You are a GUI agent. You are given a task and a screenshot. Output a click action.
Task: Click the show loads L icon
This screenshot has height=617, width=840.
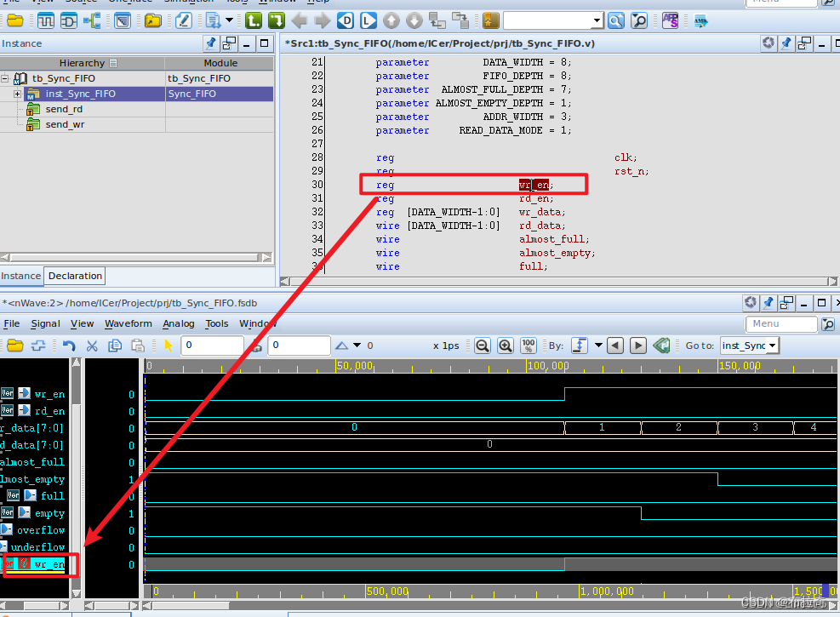(x=369, y=21)
